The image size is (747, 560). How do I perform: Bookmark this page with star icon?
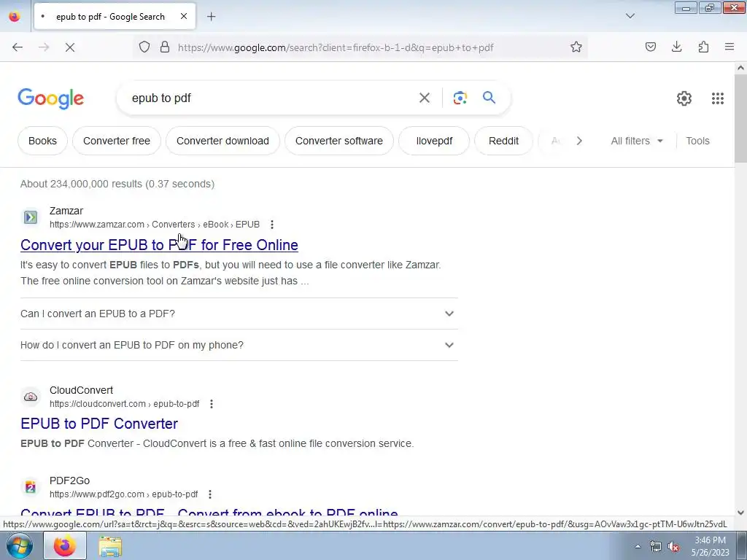click(576, 47)
